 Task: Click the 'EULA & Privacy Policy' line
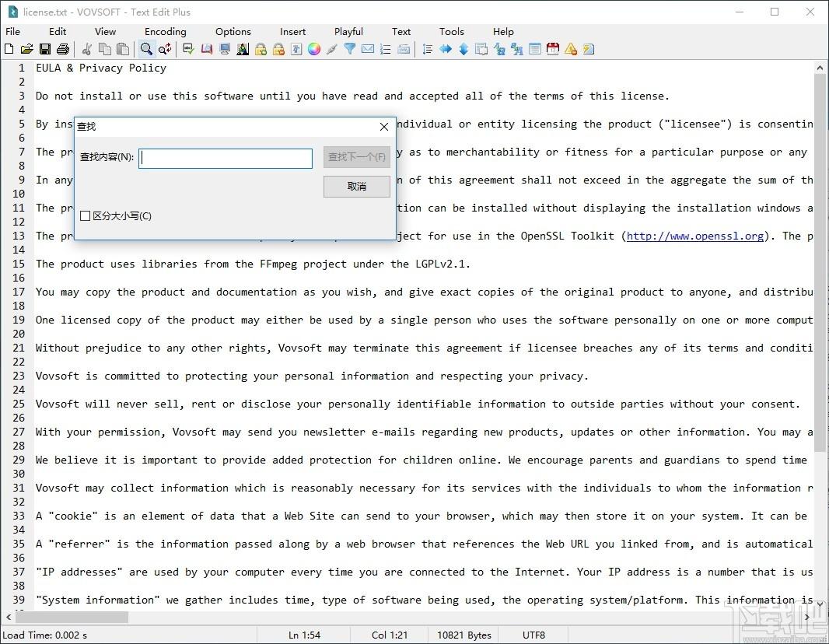[x=101, y=68]
